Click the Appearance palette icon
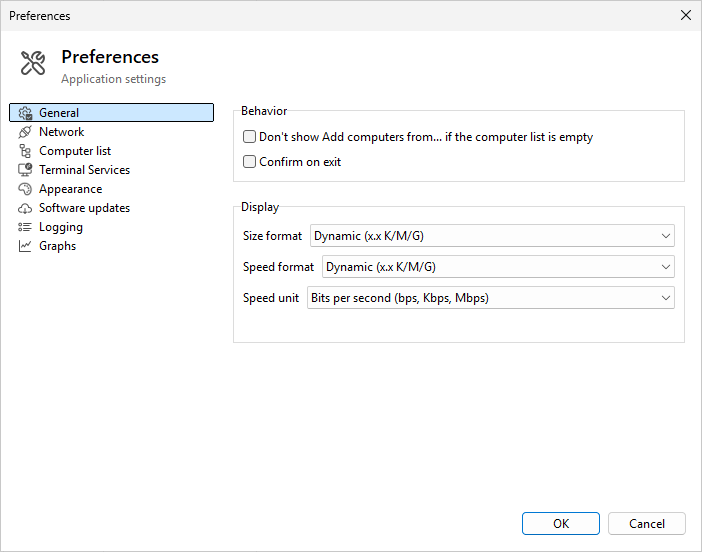702x552 pixels. coord(26,189)
